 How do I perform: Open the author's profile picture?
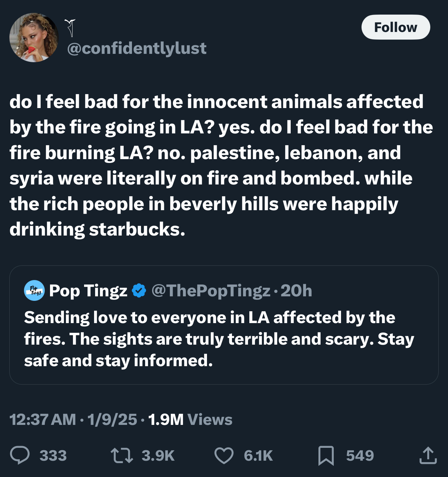(x=34, y=38)
